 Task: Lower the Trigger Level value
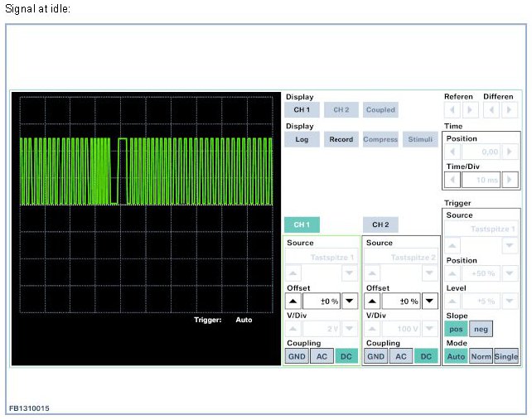pyautogui.click(x=510, y=301)
